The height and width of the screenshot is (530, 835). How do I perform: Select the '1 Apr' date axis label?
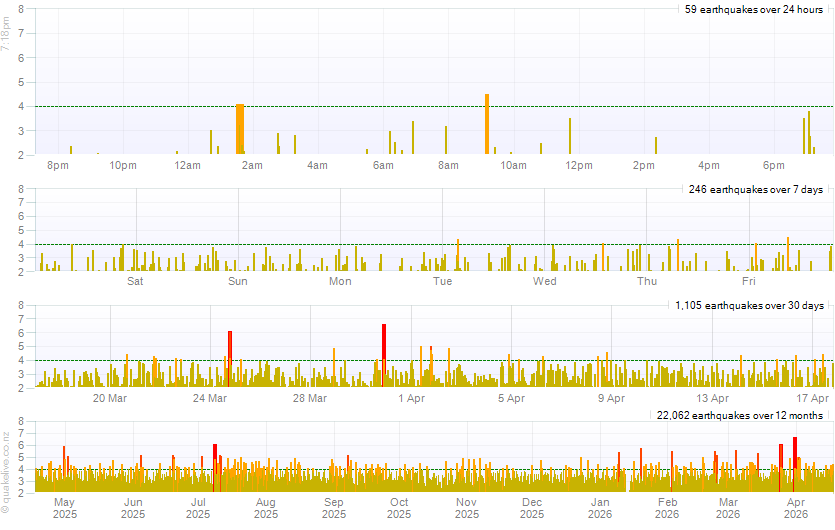(411, 398)
